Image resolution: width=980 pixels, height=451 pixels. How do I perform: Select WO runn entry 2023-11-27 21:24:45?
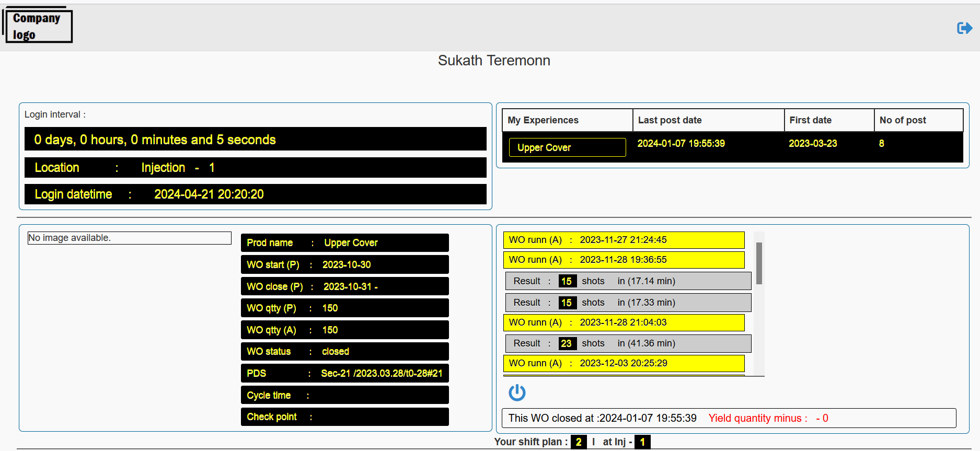pos(624,240)
